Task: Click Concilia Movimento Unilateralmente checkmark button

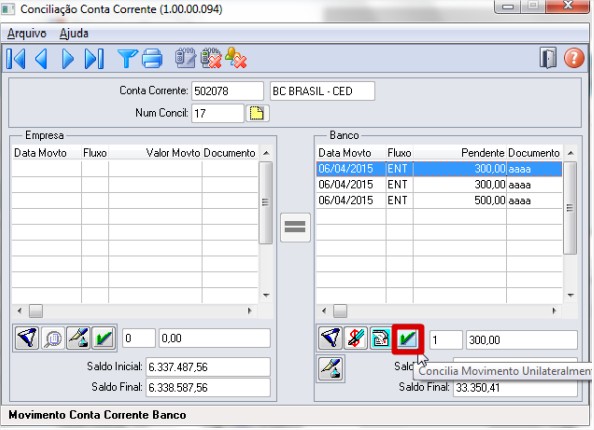Action: click(x=408, y=339)
